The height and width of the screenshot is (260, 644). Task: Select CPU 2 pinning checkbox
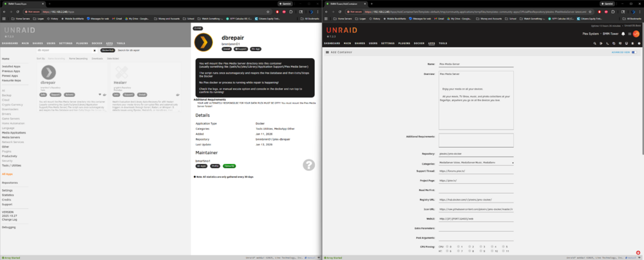click(x=469, y=246)
